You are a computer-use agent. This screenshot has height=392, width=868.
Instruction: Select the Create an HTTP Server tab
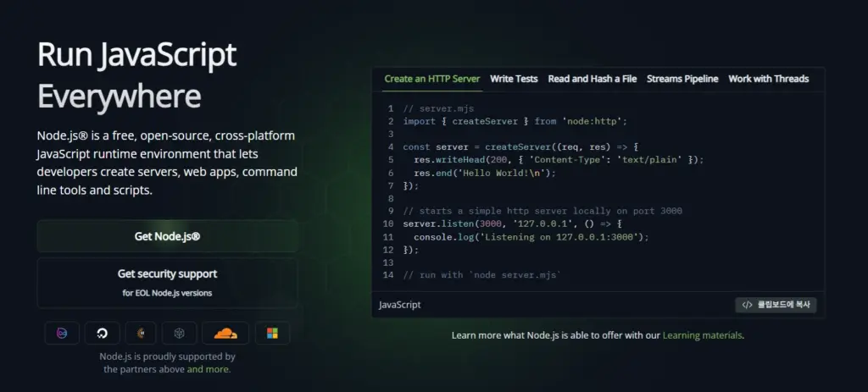[x=432, y=79]
